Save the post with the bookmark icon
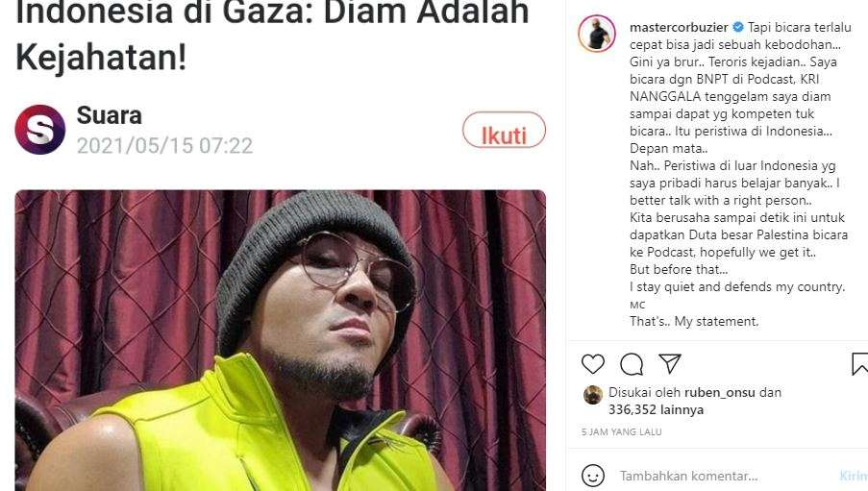868x491 pixels. click(859, 364)
